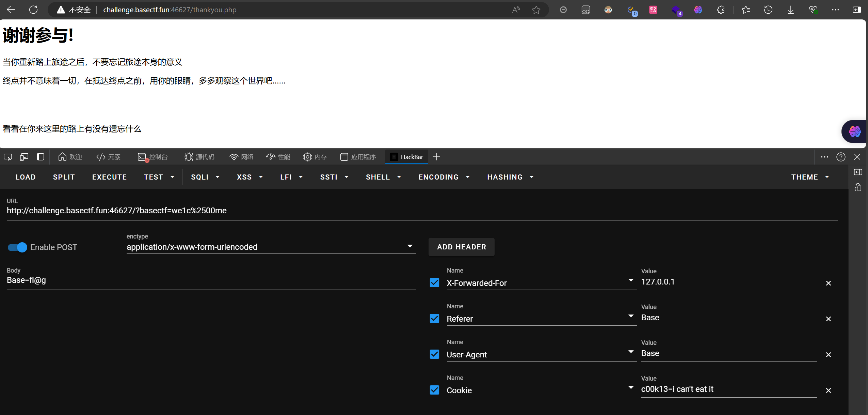Open browser history icon
Image resolution: width=868 pixels, height=415 pixels.
pyautogui.click(x=768, y=10)
